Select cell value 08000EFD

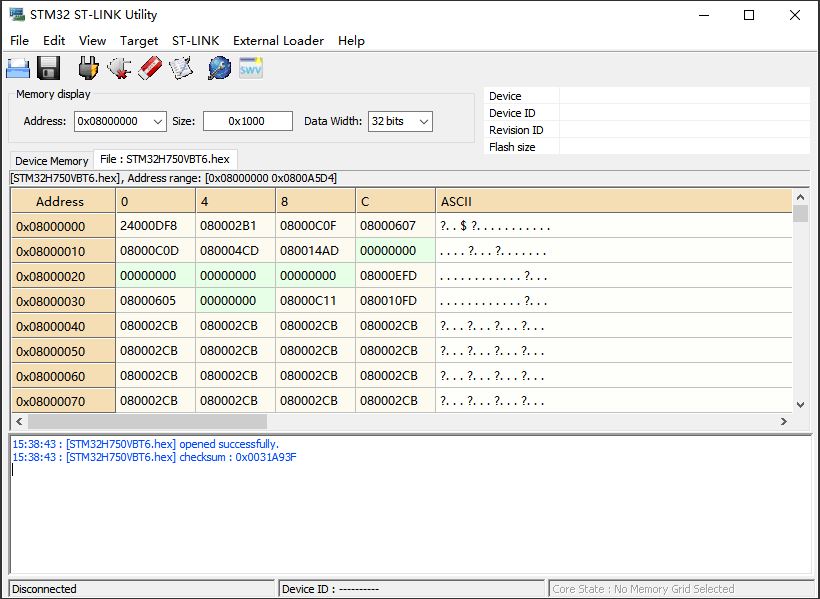click(395, 276)
